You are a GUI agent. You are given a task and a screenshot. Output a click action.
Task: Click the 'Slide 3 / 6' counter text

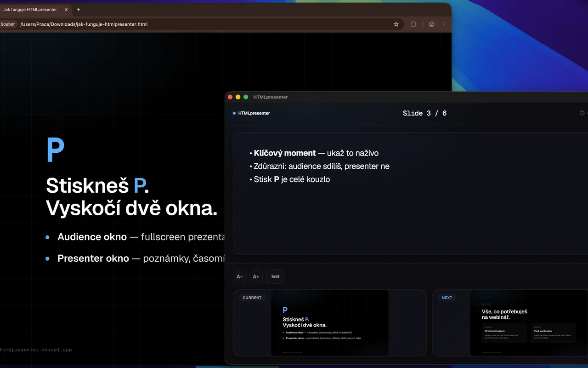424,113
